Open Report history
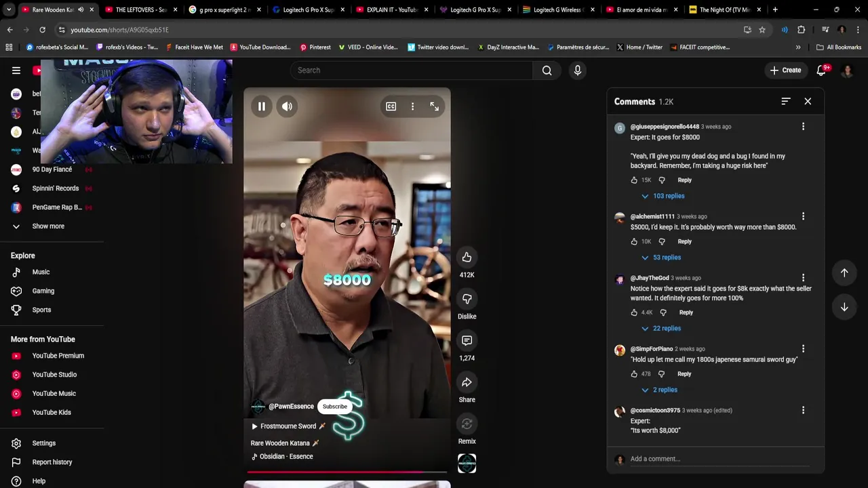868x488 pixels. point(52,462)
